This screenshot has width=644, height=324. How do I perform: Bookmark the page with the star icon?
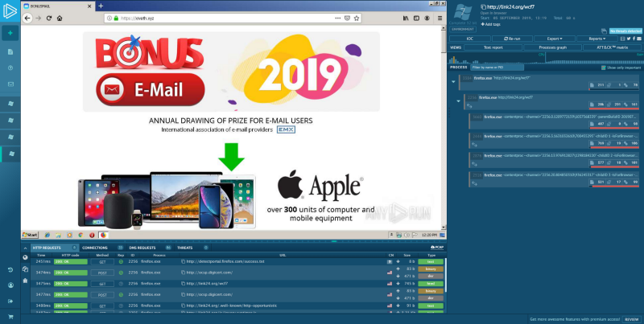point(357,18)
